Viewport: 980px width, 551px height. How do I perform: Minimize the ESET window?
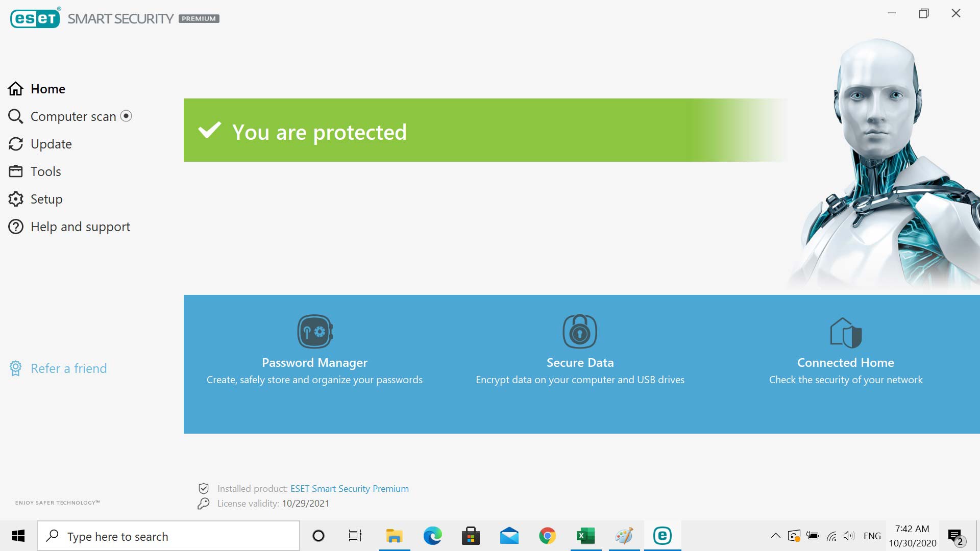point(892,13)
